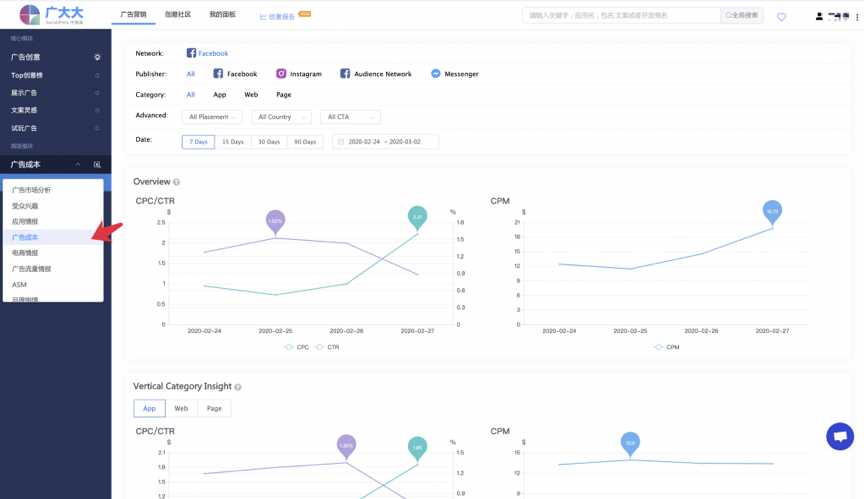Click the Overview help question-mark icon
Viewport: 864px width, 499px height.
tap(176, 182)
